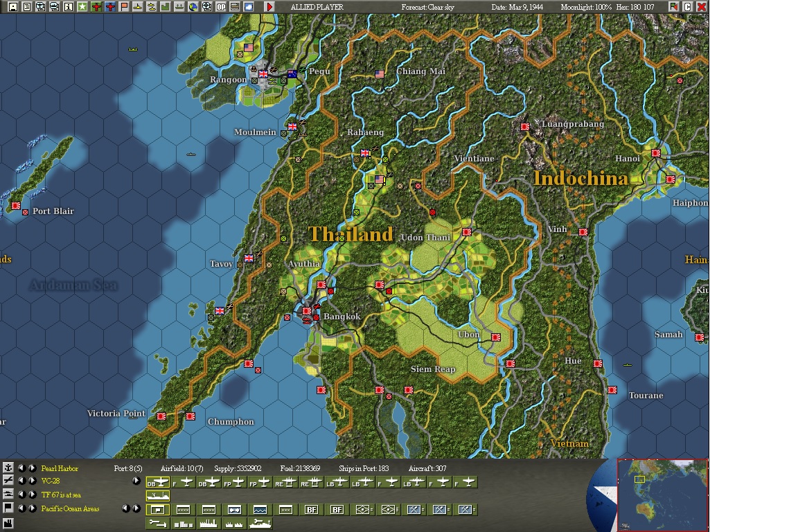Select previous task force before TF 67
Viewport: 798px width, 532px height.
coord(21,495)
